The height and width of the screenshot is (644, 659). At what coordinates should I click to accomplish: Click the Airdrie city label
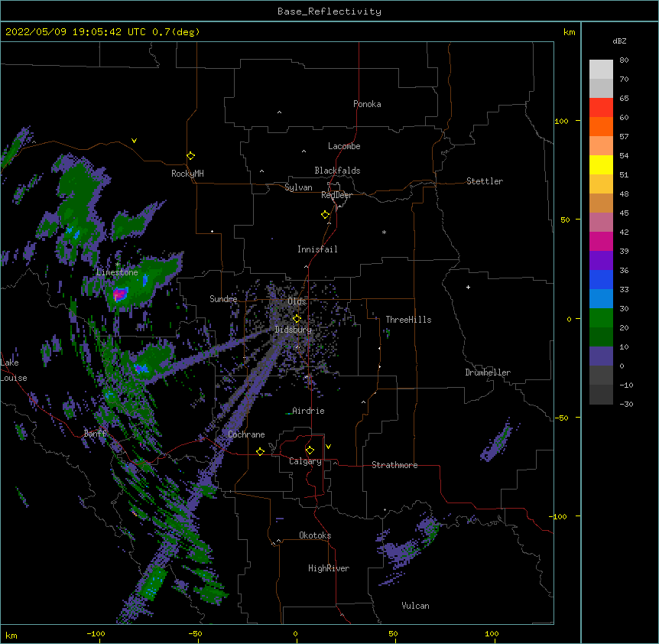(308, 411)
